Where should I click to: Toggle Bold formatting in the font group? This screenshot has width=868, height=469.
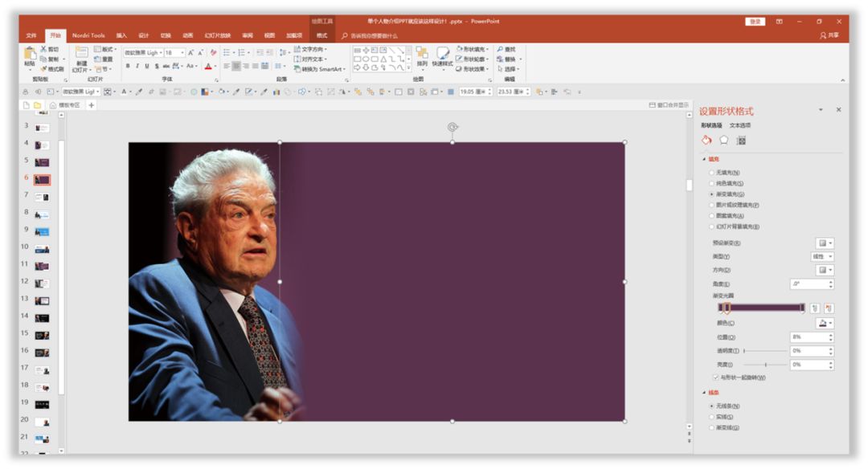128,66
